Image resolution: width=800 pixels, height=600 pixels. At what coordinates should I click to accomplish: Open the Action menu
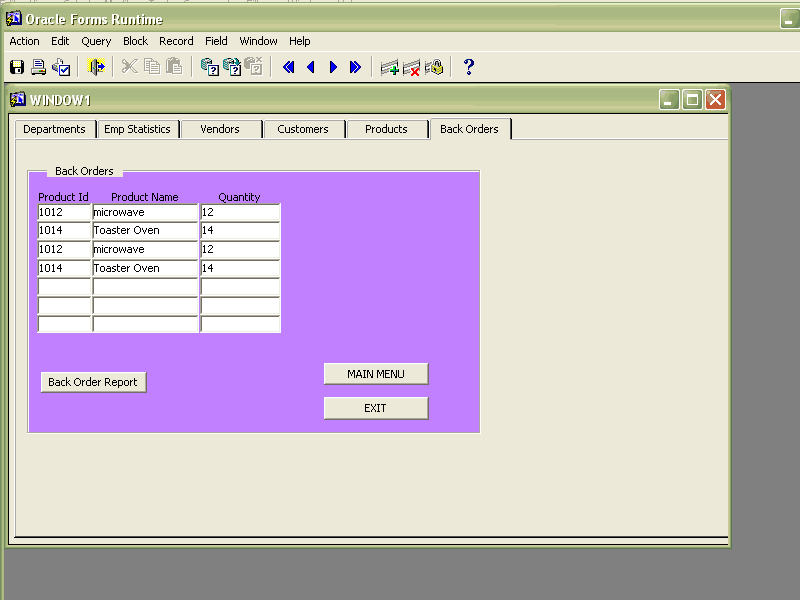pos(24,41)
